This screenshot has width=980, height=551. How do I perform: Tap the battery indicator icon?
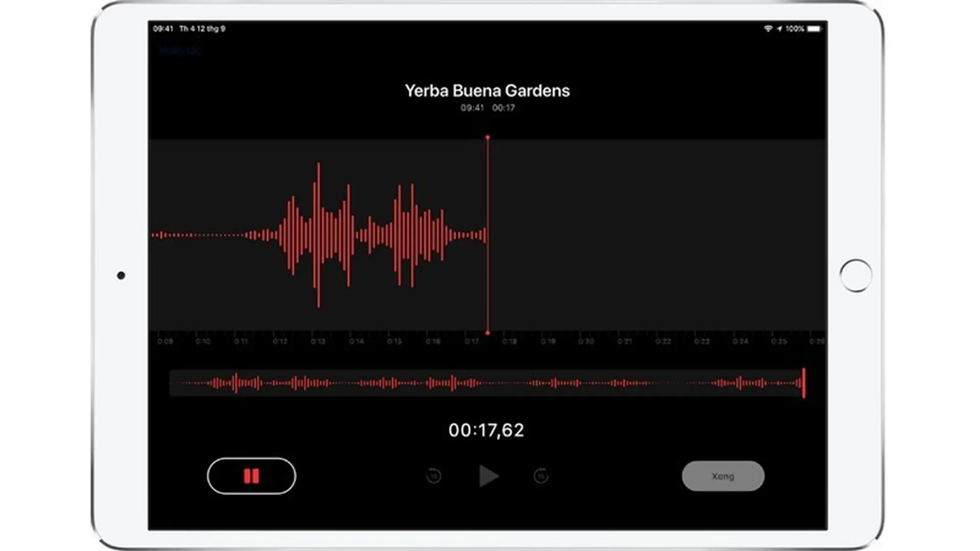pyautogui.click(x=815, y=29)
